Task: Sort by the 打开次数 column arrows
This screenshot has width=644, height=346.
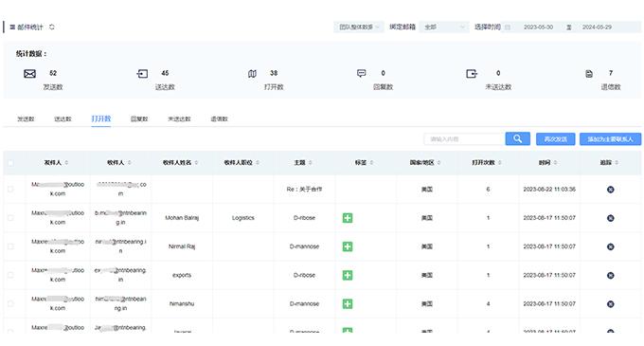Action: pos(500,163)
